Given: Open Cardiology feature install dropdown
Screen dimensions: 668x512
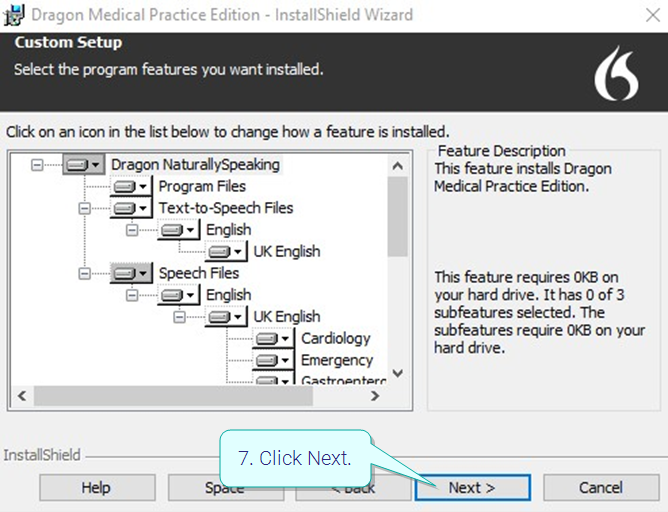Looking at the screenshot, I should tap(273, 339).
